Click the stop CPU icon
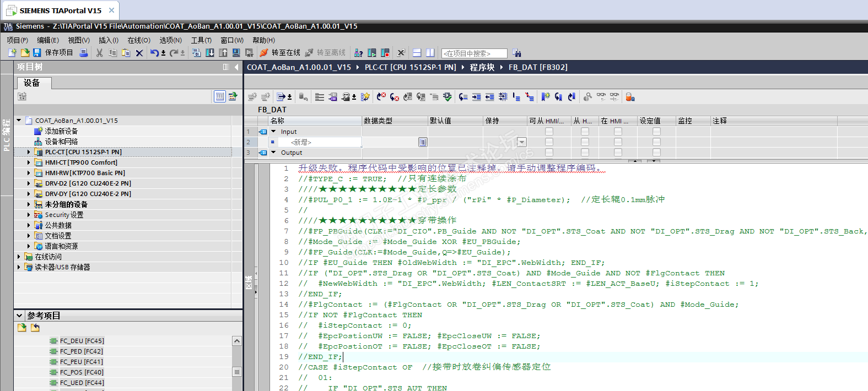868x391 pixels. [x=385, y=53]
